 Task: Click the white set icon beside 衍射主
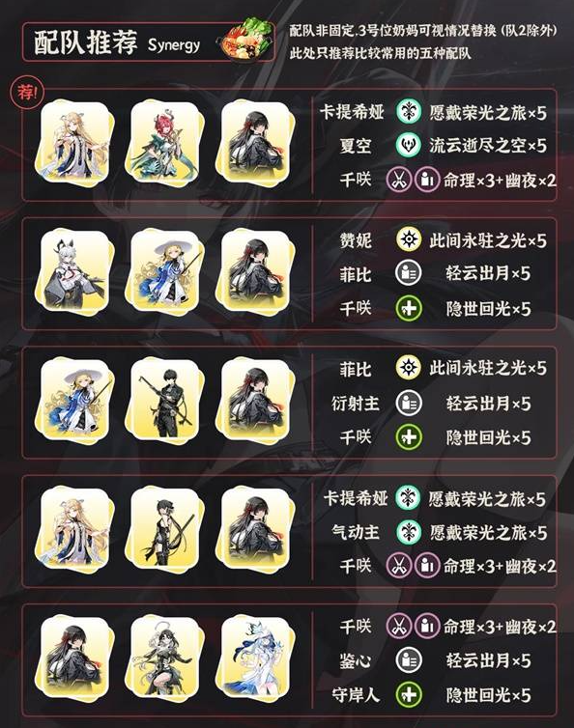click(x=409, y=403)
